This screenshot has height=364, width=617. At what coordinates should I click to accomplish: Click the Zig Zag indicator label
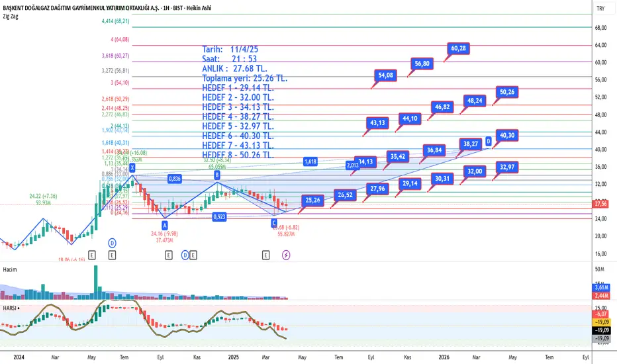[x=11, y=17]
